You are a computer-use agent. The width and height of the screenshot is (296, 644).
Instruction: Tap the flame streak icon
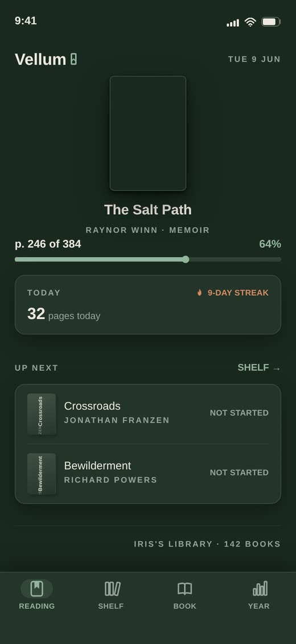click(x=200, y=293)
